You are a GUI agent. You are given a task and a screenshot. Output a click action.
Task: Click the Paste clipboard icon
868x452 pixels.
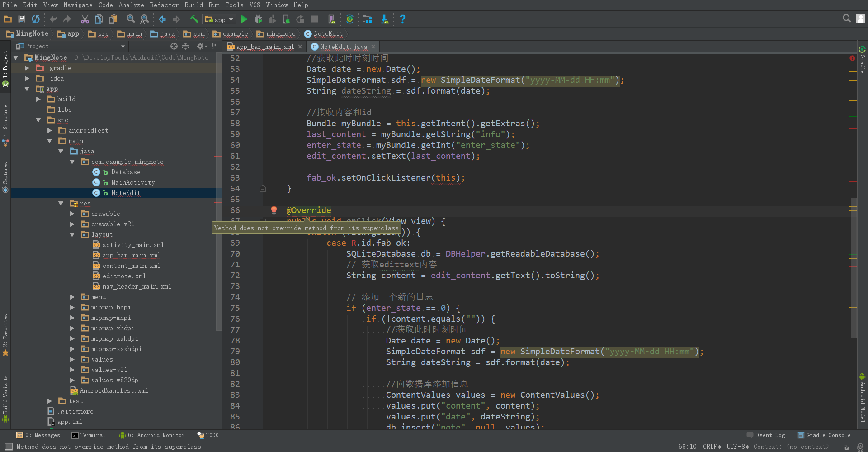click(113, 19)
